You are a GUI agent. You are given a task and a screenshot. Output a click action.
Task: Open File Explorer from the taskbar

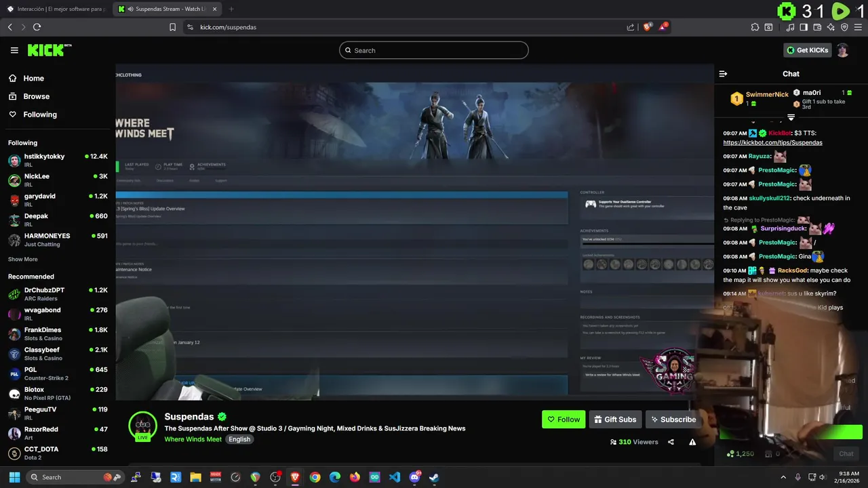pyautogui.click(x=195, y=477)
